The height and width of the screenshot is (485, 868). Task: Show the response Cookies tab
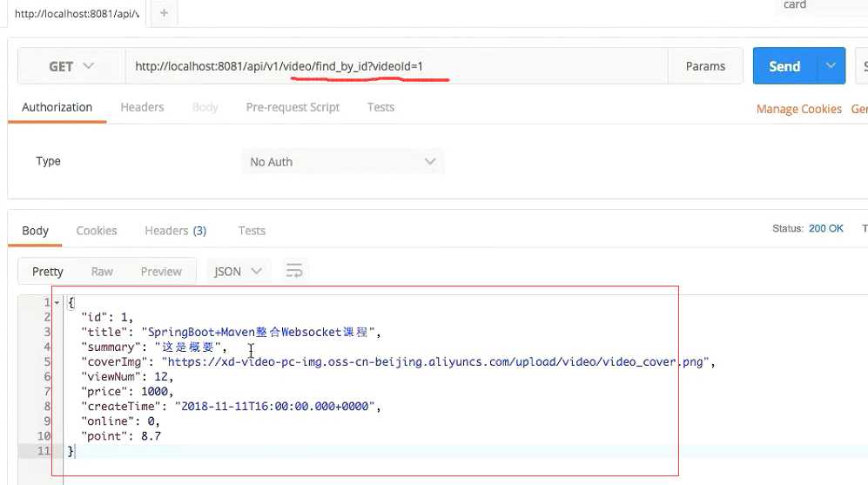pyautogui.click(x=97, y=231)
